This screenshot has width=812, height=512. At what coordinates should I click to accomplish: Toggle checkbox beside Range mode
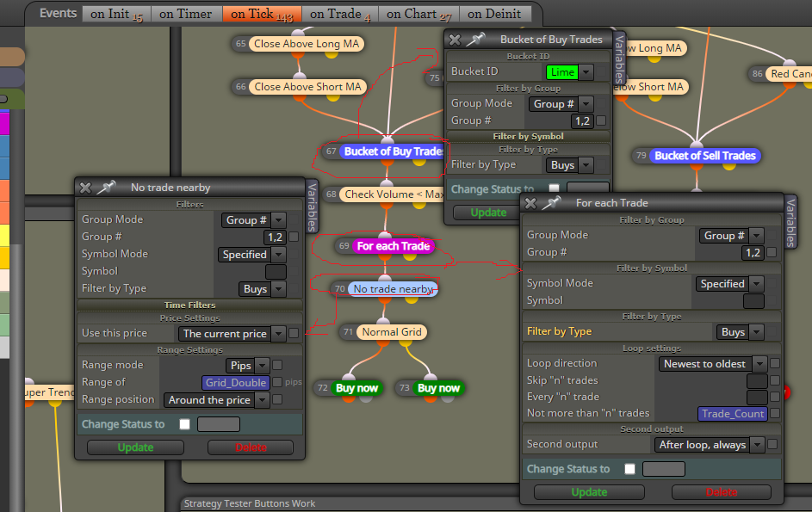coord(277,365)
